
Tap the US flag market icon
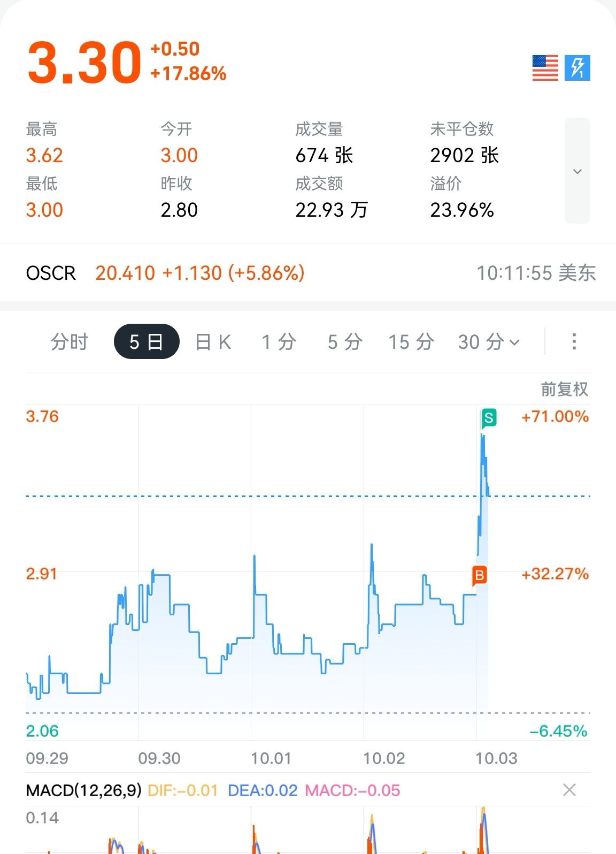(545, 68)
